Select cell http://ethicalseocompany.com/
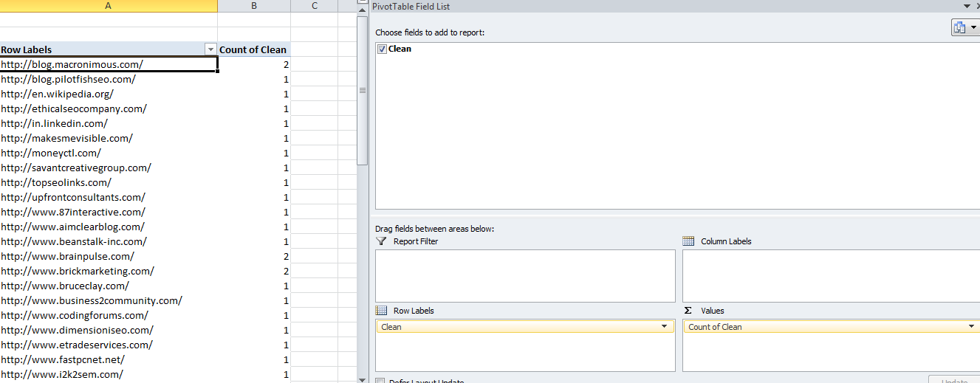Viewport: 980px width, 383px height. coord(109,108)
